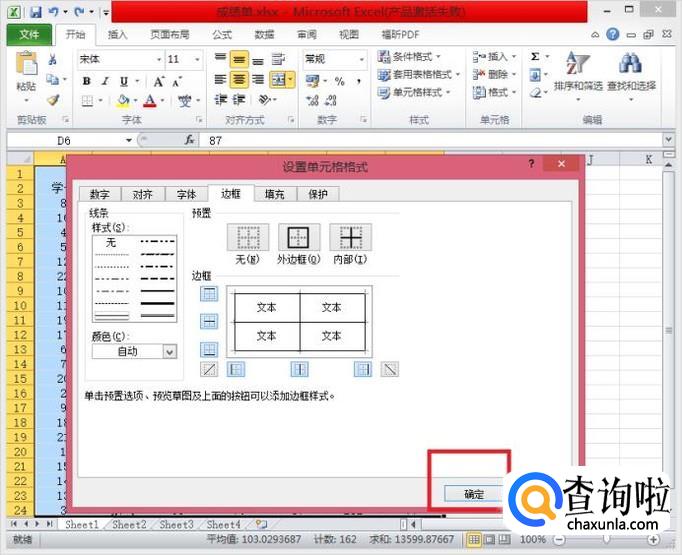Toggle Bold formatting
This screenshot has height=555, width=682.
[x=87, y=81]
